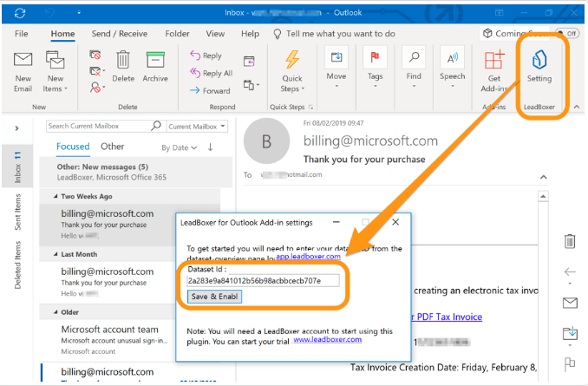Open LeadBoxer Setting icon

click(539, 60)
